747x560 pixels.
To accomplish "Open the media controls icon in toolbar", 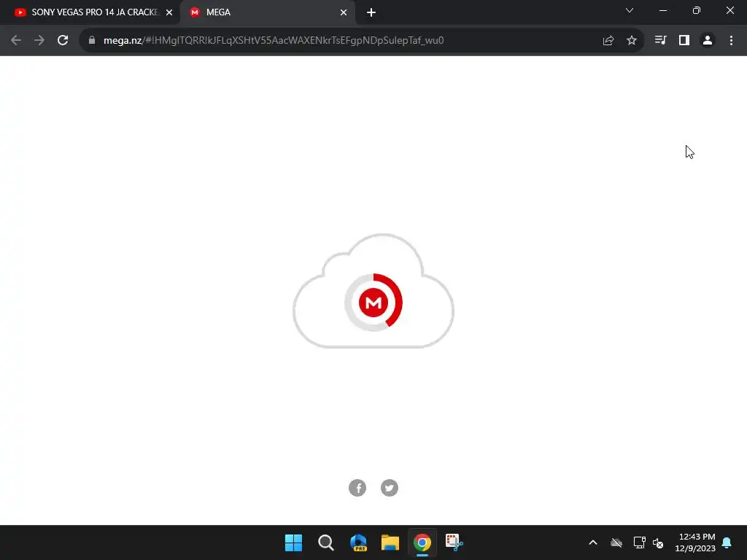I will pyautogui.click(x=660, y=41).
